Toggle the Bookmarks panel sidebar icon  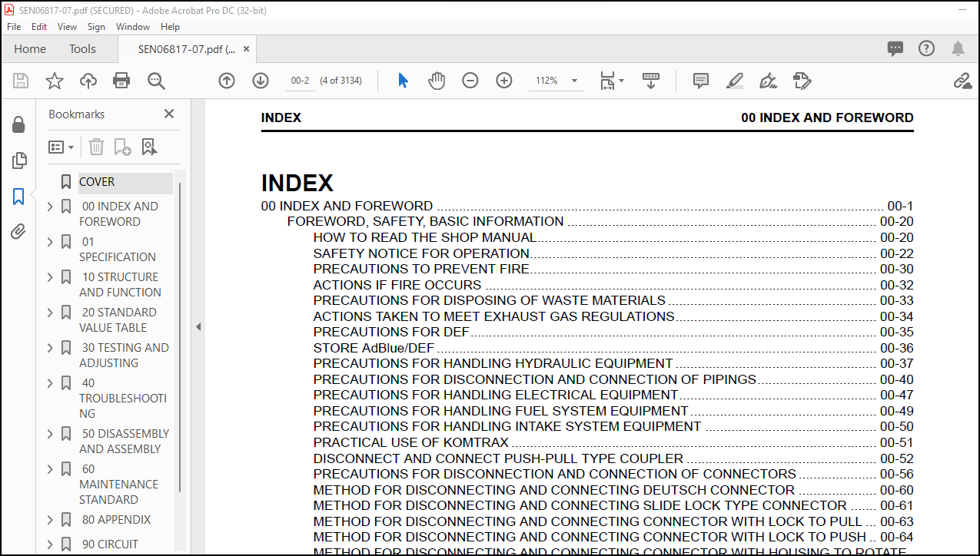[18, 197]
